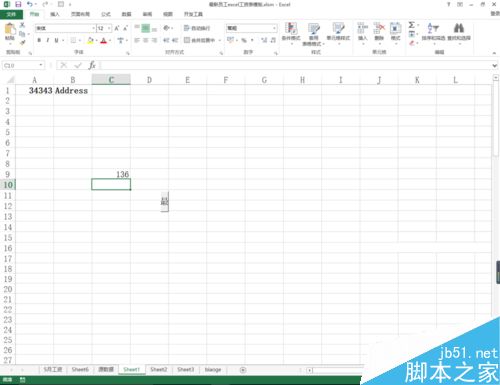Decrease font size with smaller A
Viewport: 500px width, 385px height.
[x=125, y=28]
